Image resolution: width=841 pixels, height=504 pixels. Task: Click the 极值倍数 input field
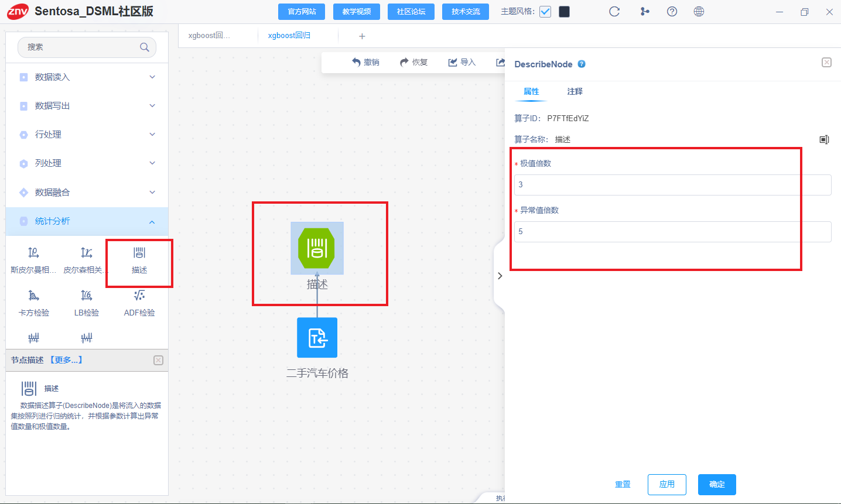click(673, 185)
